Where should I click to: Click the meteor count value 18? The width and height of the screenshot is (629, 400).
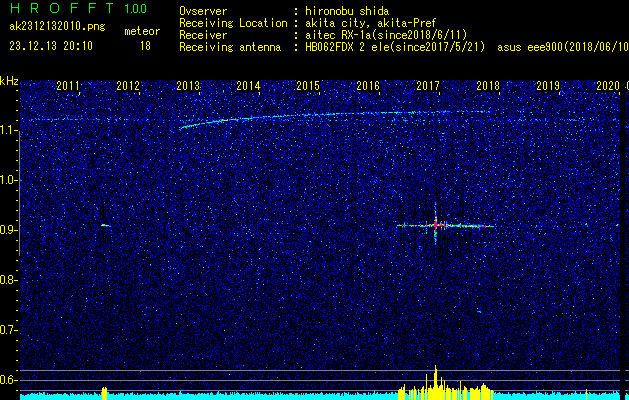(x=145, y=45)
